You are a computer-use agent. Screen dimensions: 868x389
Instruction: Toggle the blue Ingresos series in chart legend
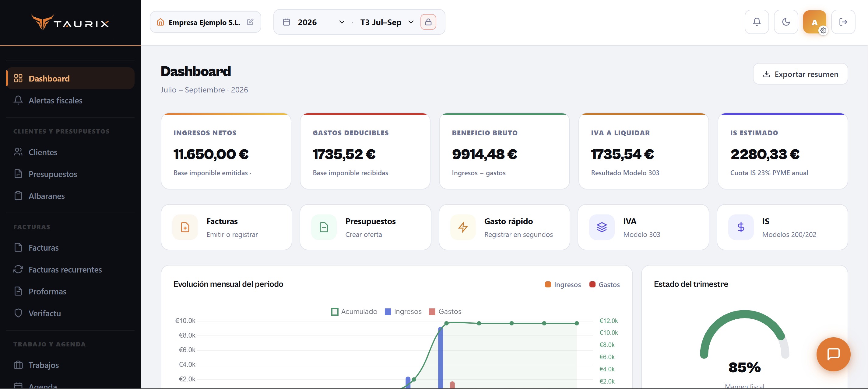(403, 312)
